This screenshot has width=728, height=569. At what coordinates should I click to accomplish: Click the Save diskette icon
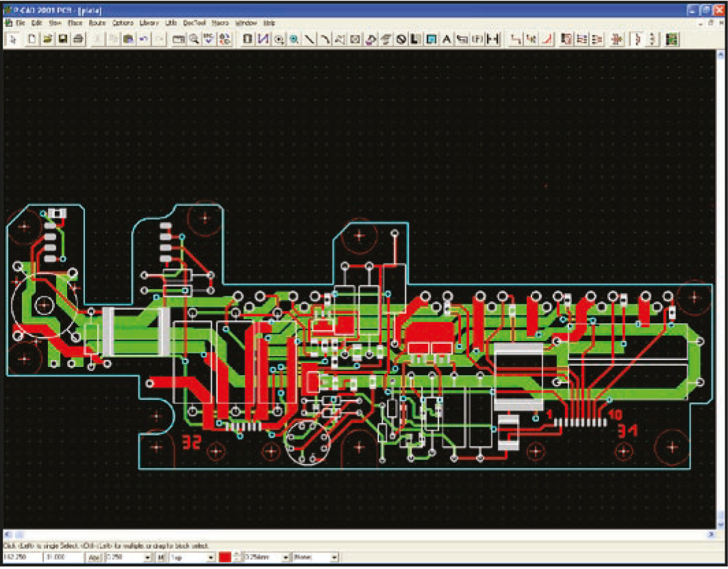pyautogui.click(x=62, y=39)
